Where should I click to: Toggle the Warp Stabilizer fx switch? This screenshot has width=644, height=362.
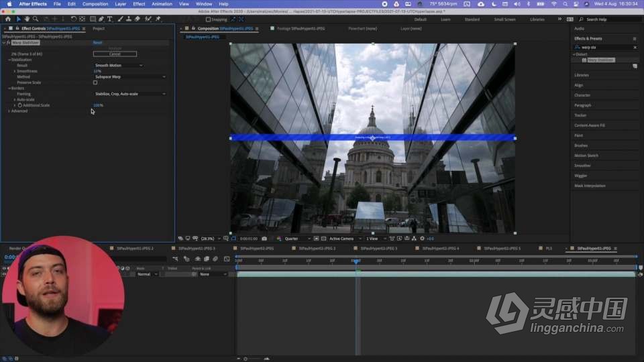9,43
